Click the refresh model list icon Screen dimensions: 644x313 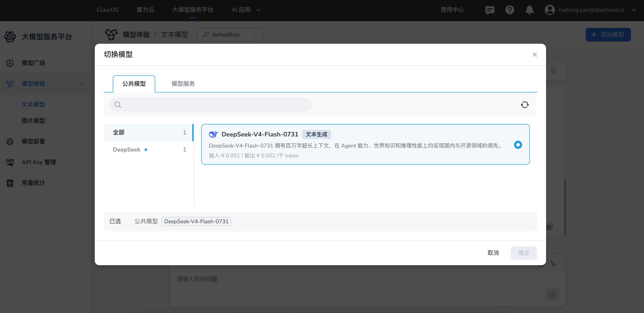(524, 105)
